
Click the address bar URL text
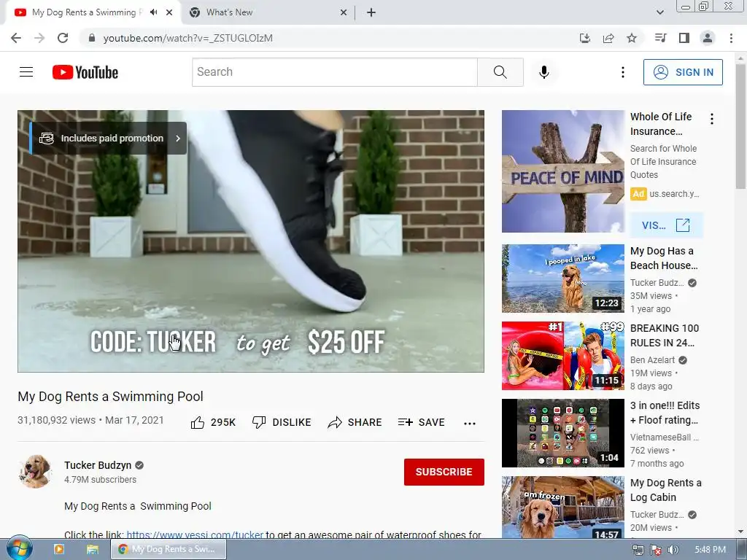point(188,38)
